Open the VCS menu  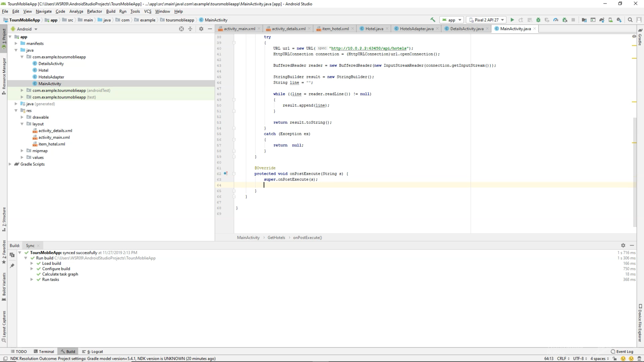(x=148, y=11)
